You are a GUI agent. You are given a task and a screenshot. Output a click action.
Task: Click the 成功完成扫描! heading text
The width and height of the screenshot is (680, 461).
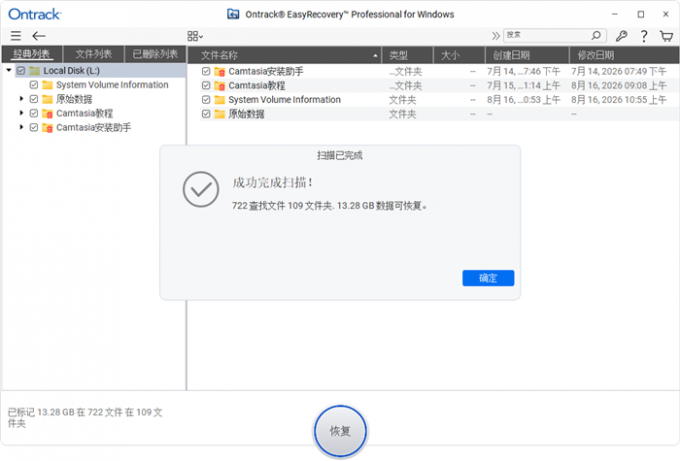pyautogui.click(x=272, y=183)
